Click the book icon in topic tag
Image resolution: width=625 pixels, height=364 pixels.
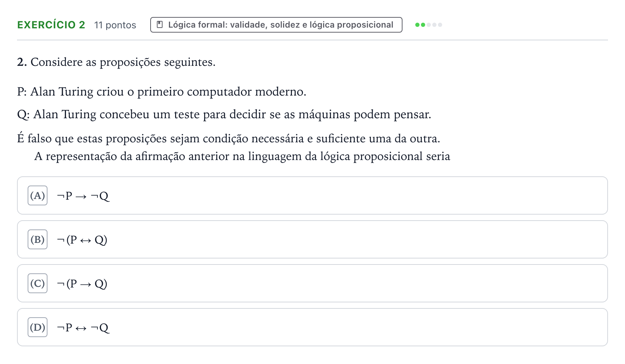[160, 25]
